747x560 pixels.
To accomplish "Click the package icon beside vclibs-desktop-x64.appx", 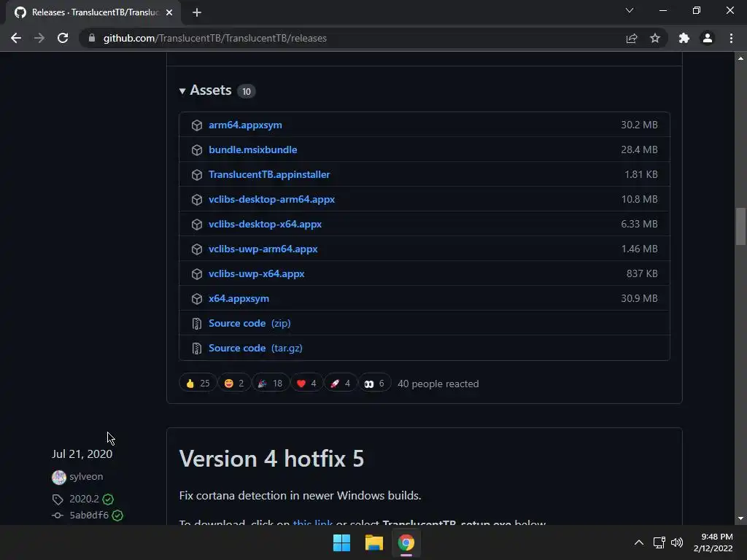I will (x=197, y=225).
